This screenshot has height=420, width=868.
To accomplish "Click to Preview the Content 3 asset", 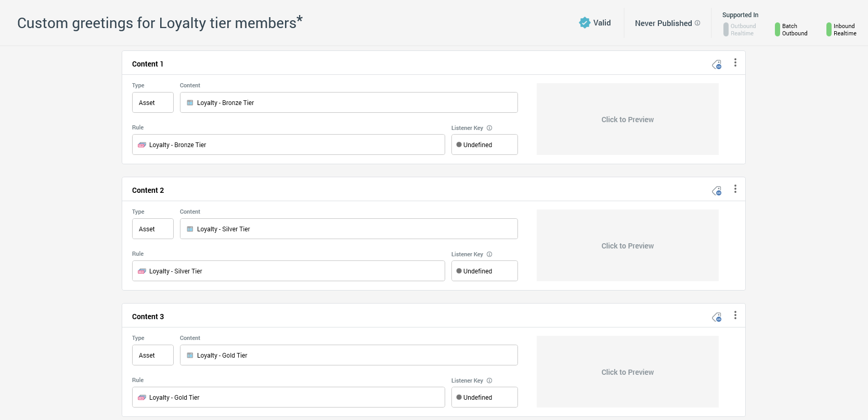I will (x=627, y=372).
